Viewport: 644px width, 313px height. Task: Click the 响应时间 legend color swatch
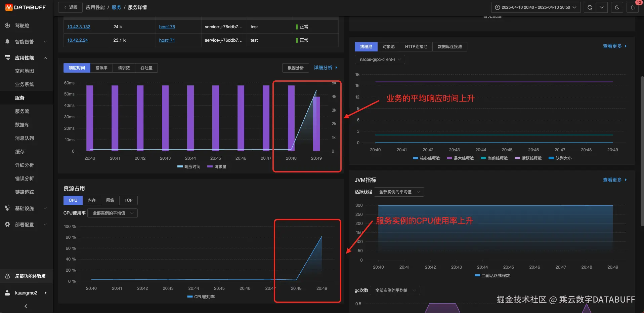180,166
